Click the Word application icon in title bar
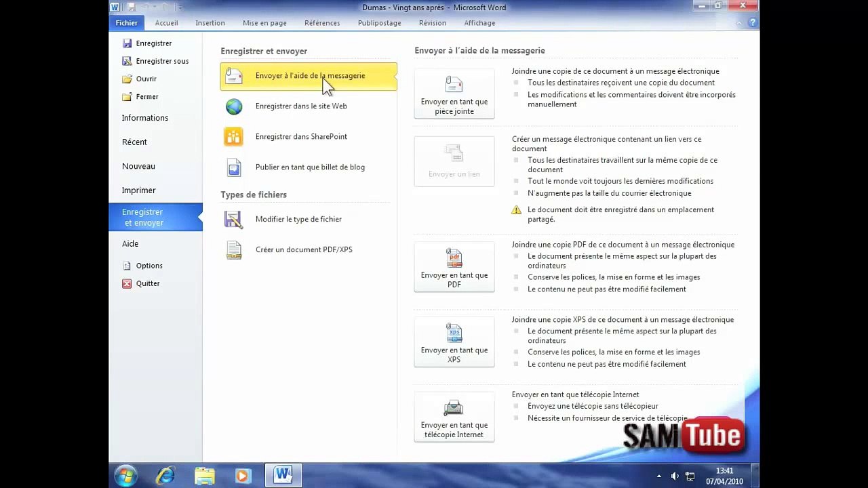Image resolution: width=868 pixels, height=488 pixels. coord(115,7)
